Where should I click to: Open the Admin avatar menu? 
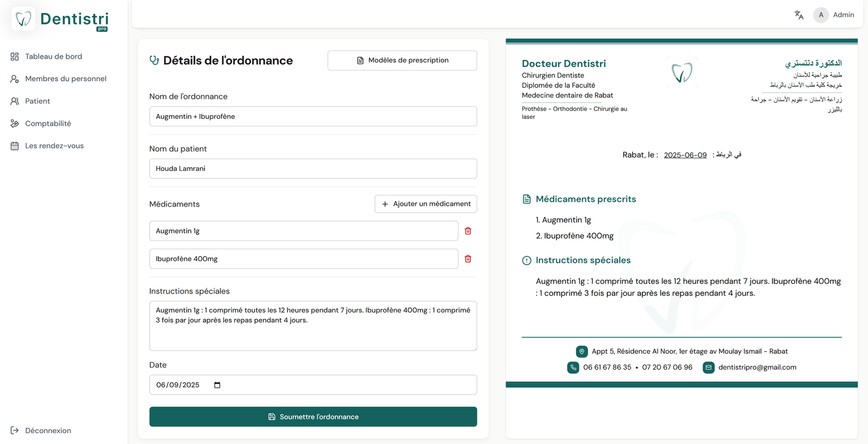821,15
